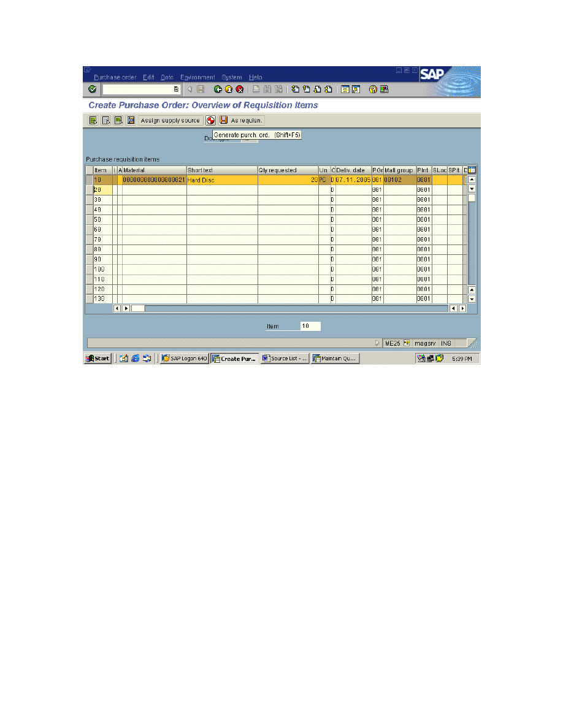Viewport: 563px width, 728px height.
Task: Click the Generate purchase order icon
Action: coord(210,121)
